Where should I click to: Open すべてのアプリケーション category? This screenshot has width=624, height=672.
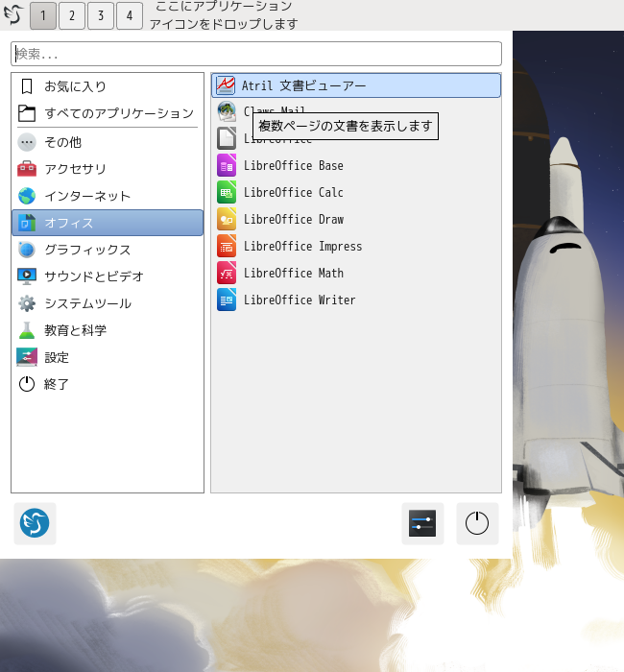[108, 113]
